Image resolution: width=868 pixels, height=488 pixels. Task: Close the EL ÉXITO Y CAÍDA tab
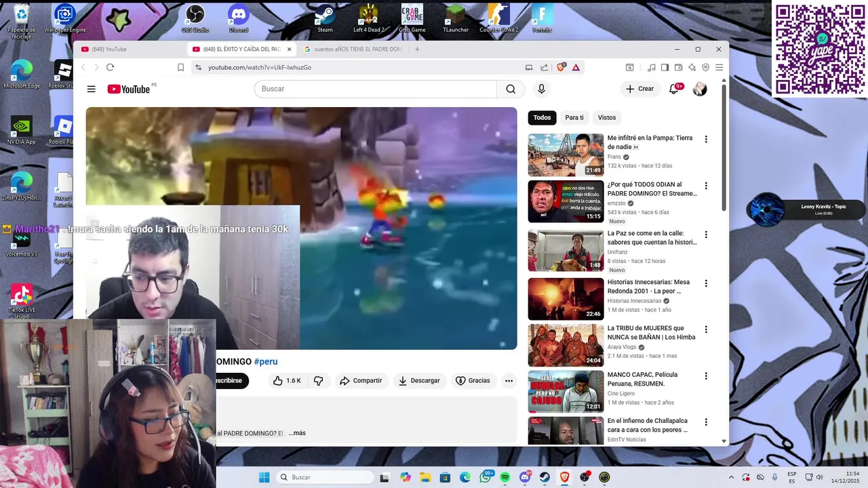pos(289,49)
